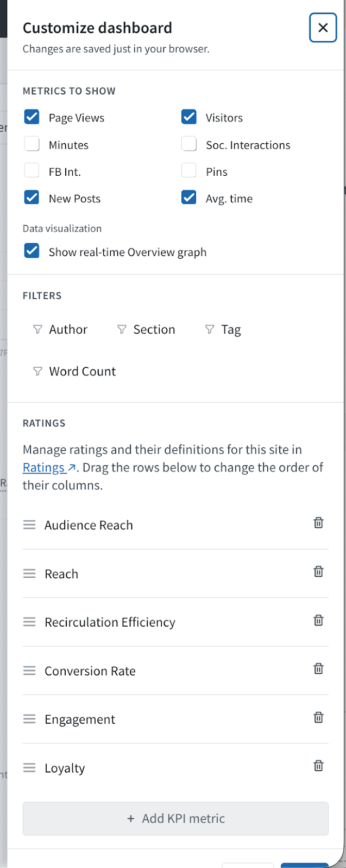This screenshot has width=346, height=868.
Task: Close the Customize dashboard panel
Action: point(323,28)
